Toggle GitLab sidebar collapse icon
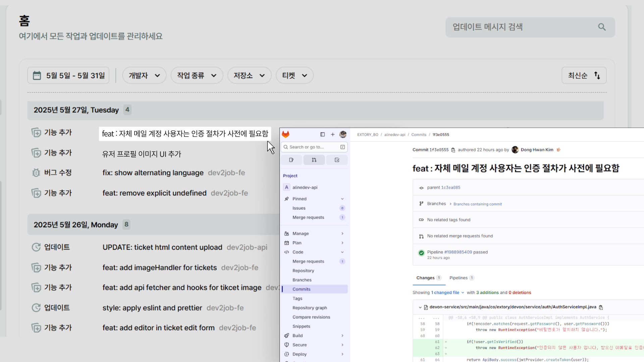This screenshot has height=362, width=644. point(322,134)
